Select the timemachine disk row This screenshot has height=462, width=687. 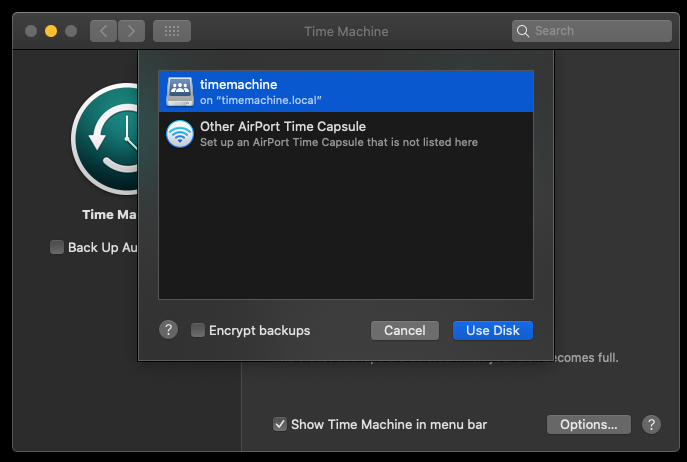point(346,91)
